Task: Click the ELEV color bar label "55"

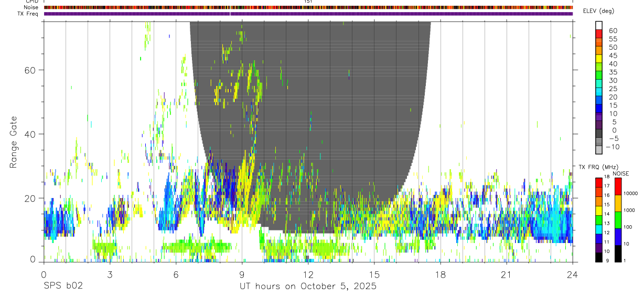Action: click(613, 39)
